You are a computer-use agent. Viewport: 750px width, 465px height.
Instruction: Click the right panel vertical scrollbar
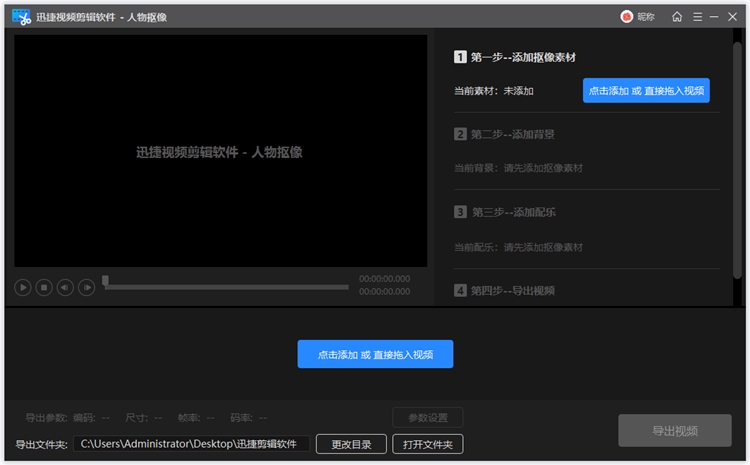(737, 160)
